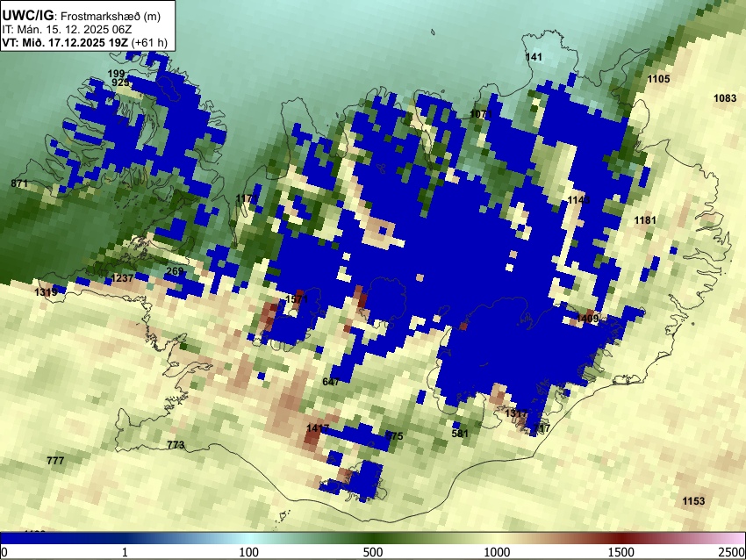The width and height of the screenshot is (746, 560).
Task: Click the map value 1181
Action: pos(645,220)
